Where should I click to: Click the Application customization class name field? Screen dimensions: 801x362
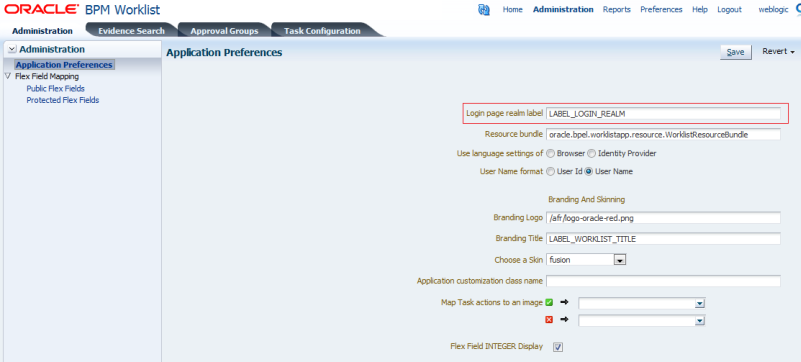click(x=663, y=281)
